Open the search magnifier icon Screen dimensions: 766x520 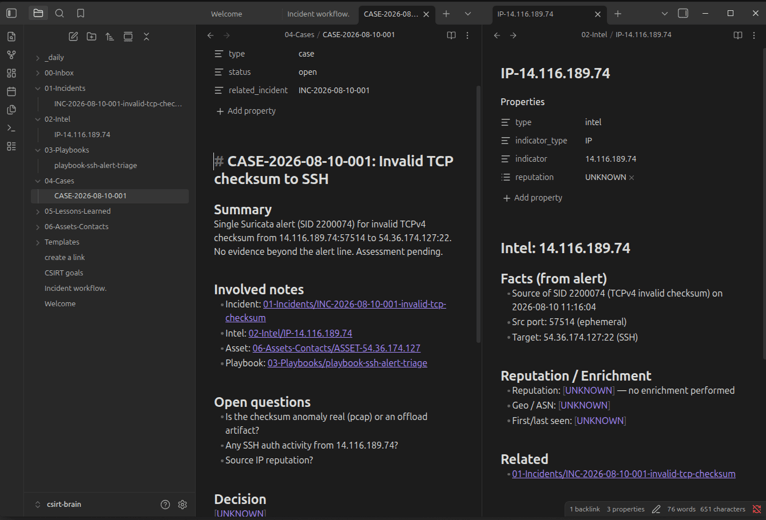point(59,13)
